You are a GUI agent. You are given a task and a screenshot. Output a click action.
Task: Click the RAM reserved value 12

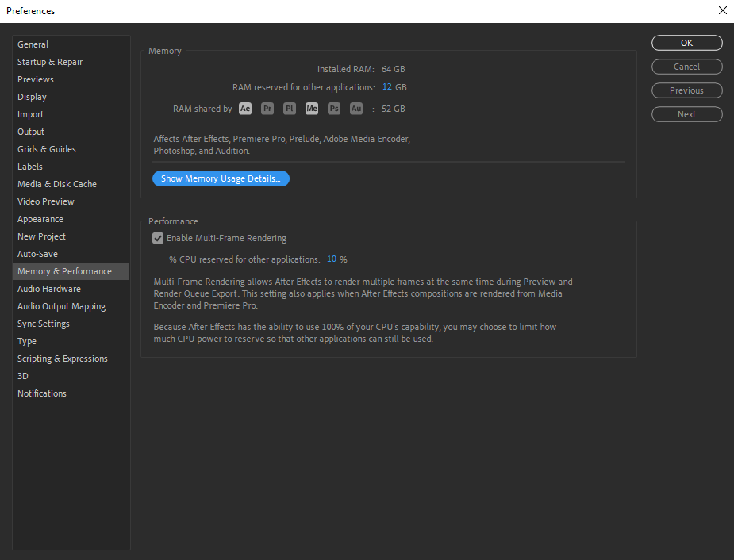pyautogui.click(x=387, y=87)
